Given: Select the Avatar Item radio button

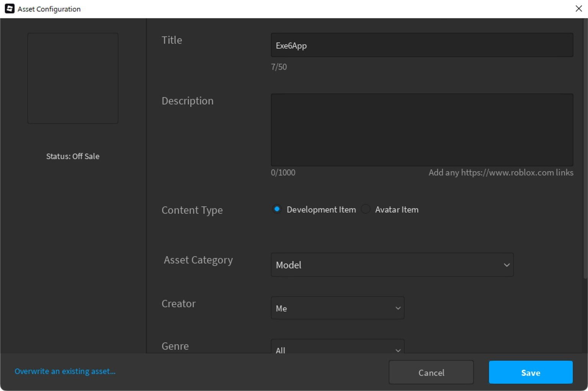Looking at the screenshot, I should pyautogui.click(x=366, y=209).
